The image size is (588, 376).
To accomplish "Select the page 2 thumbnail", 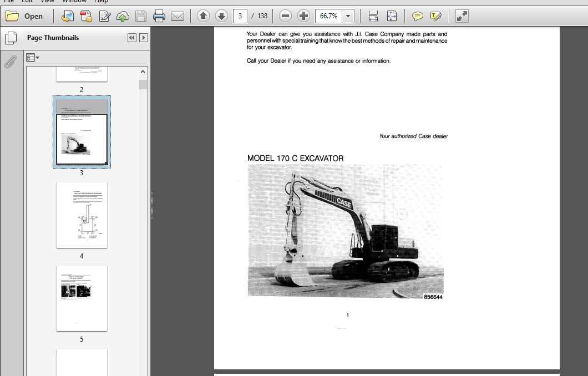I will (x=82, y=74).
